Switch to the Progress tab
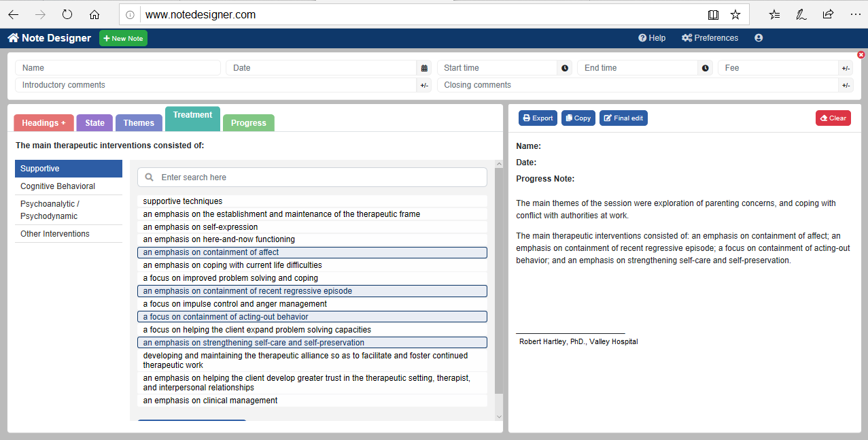Image resolution: width=868 pixels, height=440 pixels. (248, 123)
